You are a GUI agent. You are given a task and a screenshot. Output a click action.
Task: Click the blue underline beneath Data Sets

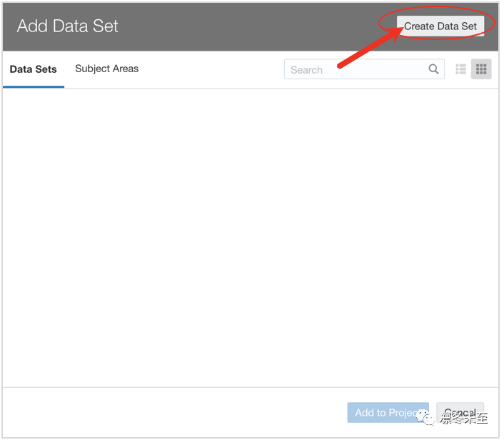(x=34, y=86)
